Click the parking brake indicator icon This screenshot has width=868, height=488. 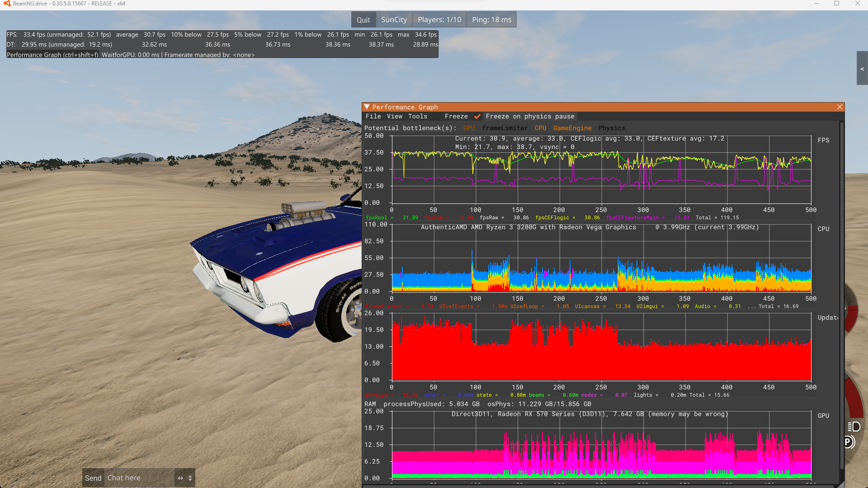click(849, 442)
